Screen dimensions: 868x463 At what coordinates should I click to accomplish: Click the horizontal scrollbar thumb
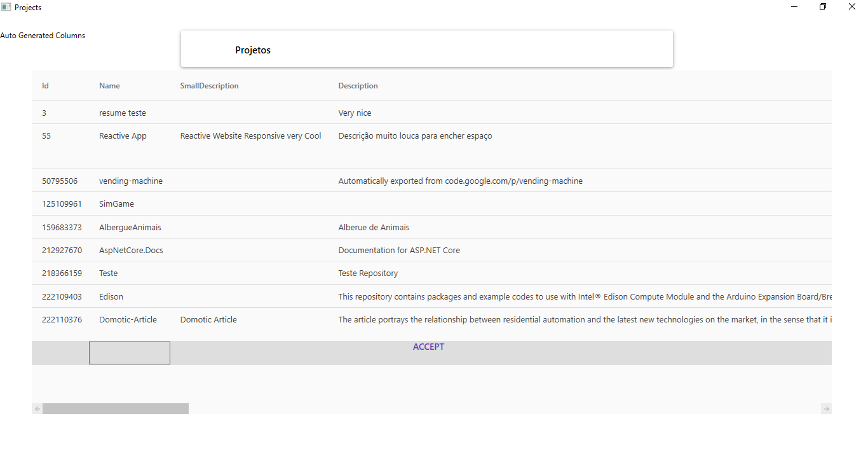click(116, 408)
